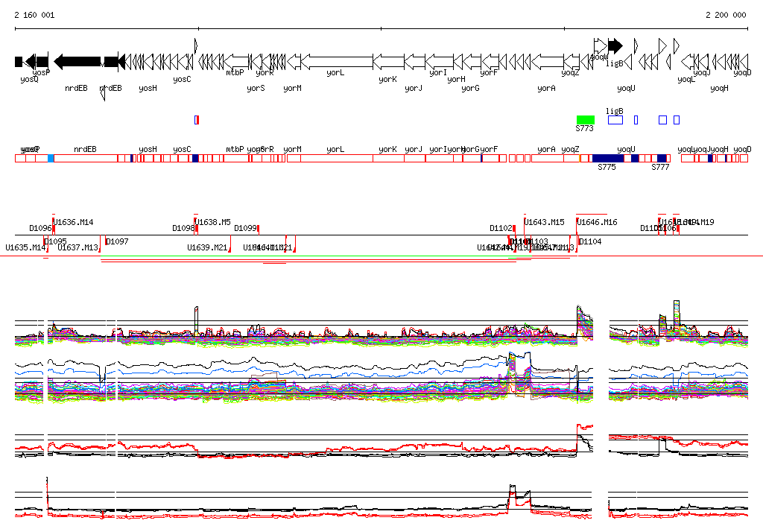Click the D1096 label

coord(40,228)
